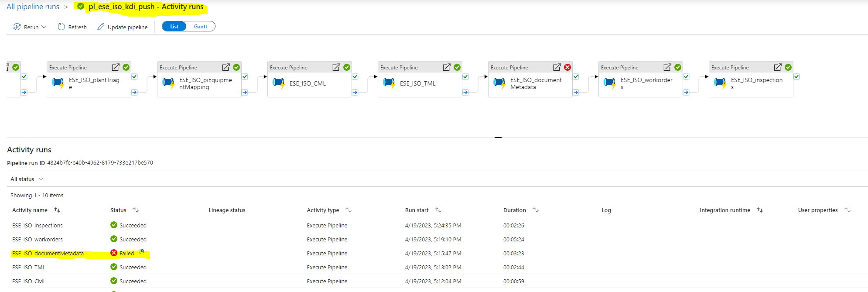Image resolution: width=868 pixels, height=292 pixels.
Task: Click success output checkbox of ESE_ISO_TML node
Action: 465,77
